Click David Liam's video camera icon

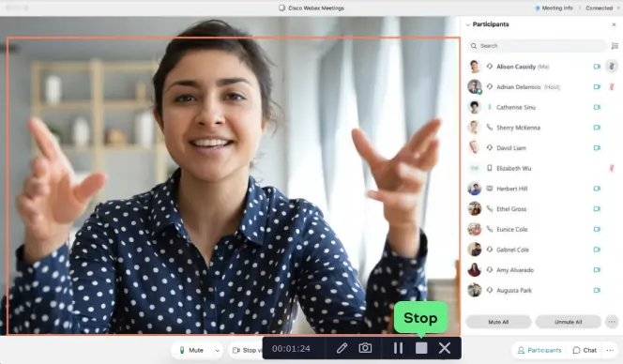(597, 147)
